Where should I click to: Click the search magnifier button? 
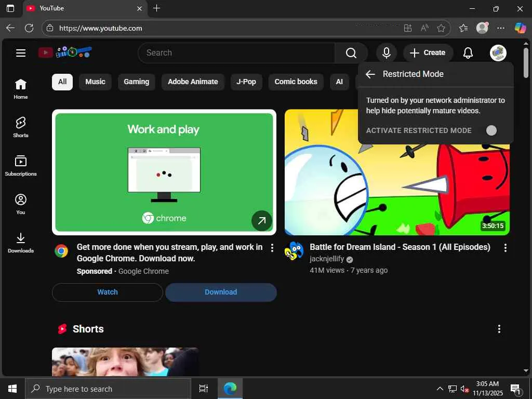pos(351,53)
